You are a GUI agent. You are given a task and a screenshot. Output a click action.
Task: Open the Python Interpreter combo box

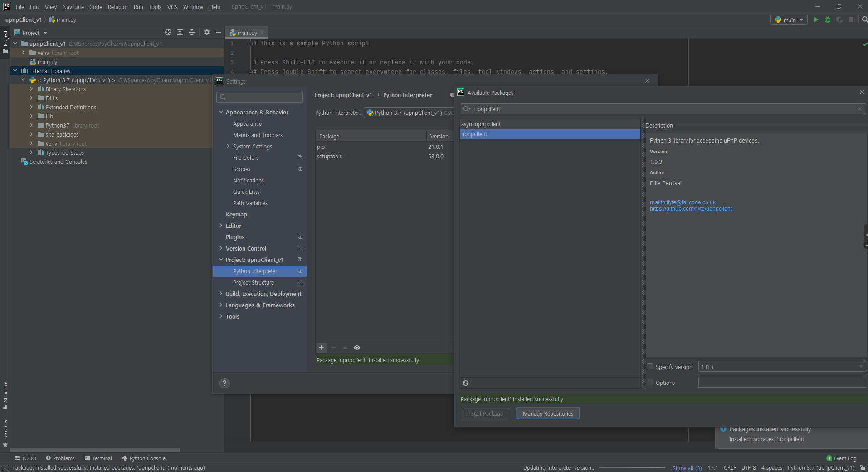(x=408, y=113)
